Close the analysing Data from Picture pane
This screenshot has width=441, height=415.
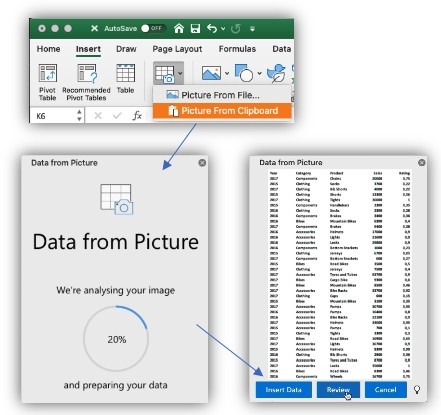[x=202, y=163]
